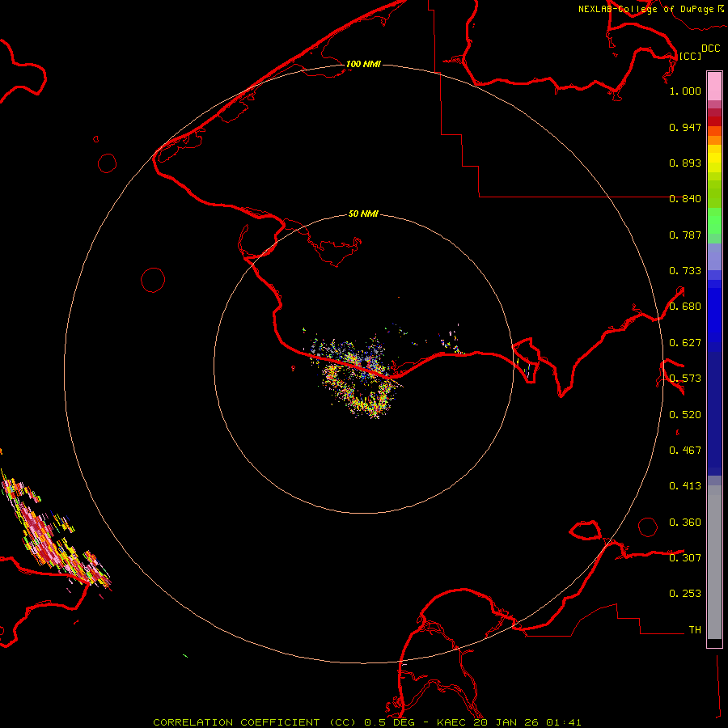The width and height of the screenshot is (728, 728).
Task: Select the 0.573 scale value label
Action: click(685, 379)
